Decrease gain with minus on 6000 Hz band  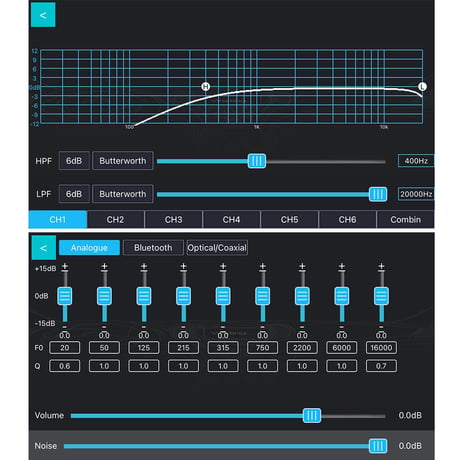[x=342, y=327]
